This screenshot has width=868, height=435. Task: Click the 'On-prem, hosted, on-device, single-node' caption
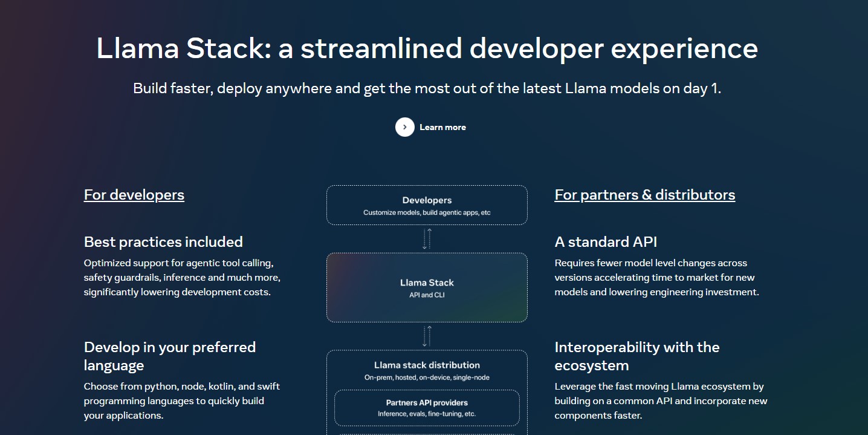[427, 378]
